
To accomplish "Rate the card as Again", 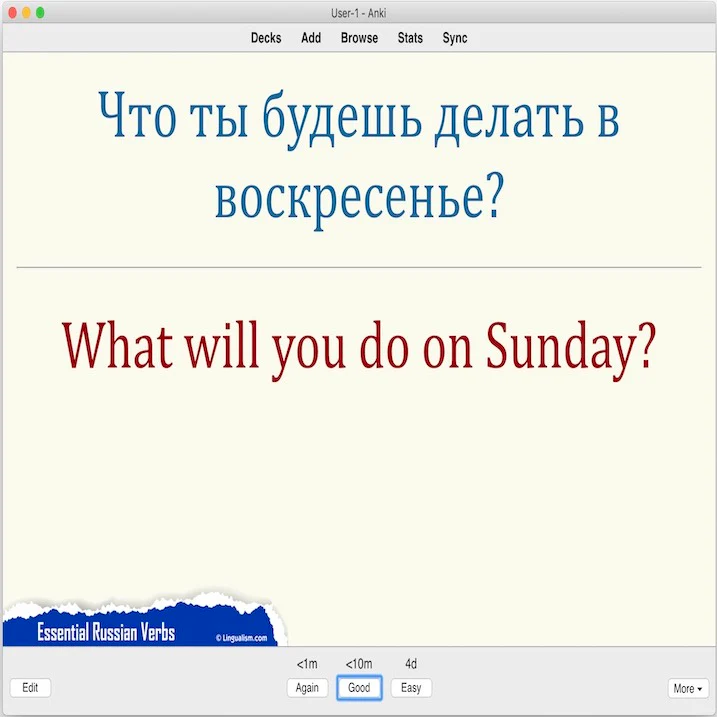I will point(307,688).
